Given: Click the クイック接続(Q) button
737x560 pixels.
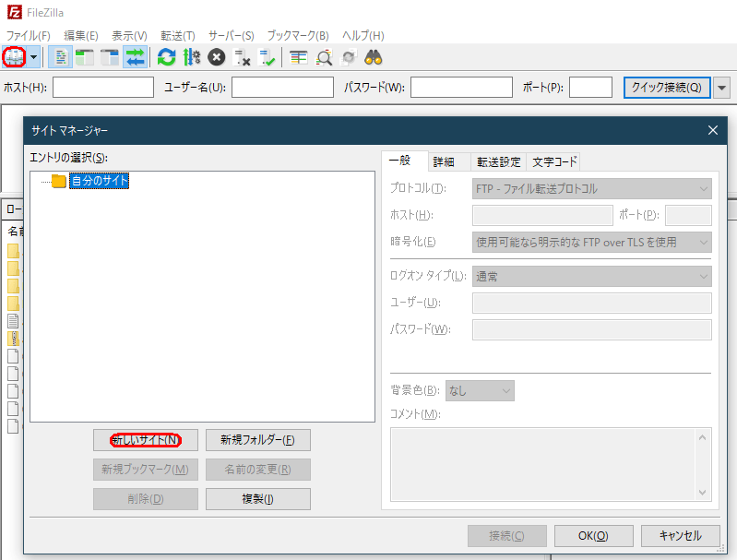Looking at the screenshot, I should tap(667, 88).
